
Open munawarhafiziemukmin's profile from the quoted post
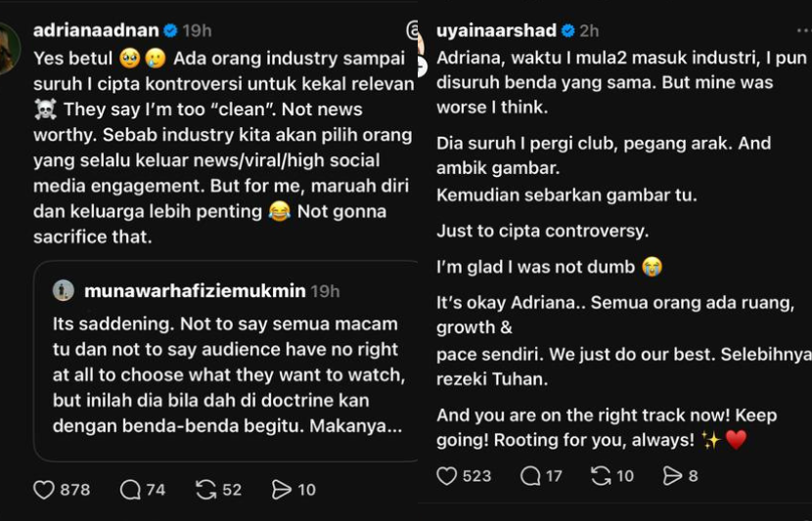coord(195,291)
